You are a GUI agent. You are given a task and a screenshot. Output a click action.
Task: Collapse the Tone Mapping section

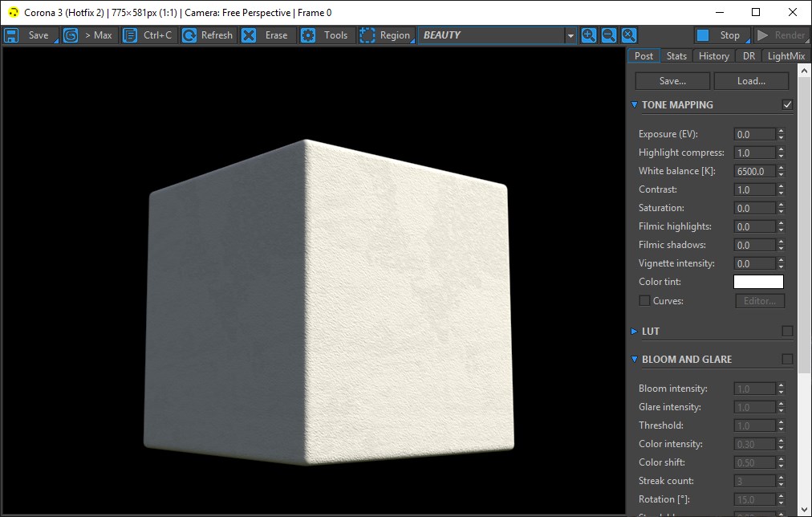coord(635,105)
